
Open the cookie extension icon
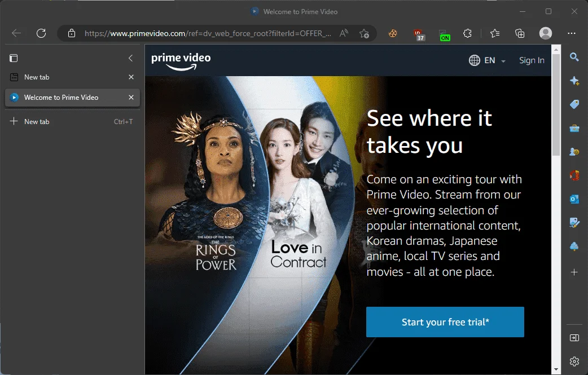393,34
